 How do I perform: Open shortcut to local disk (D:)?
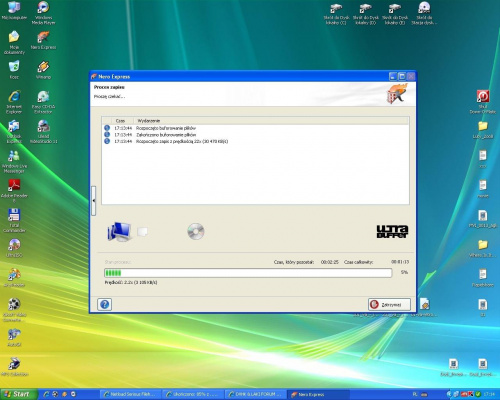point(366,14)
